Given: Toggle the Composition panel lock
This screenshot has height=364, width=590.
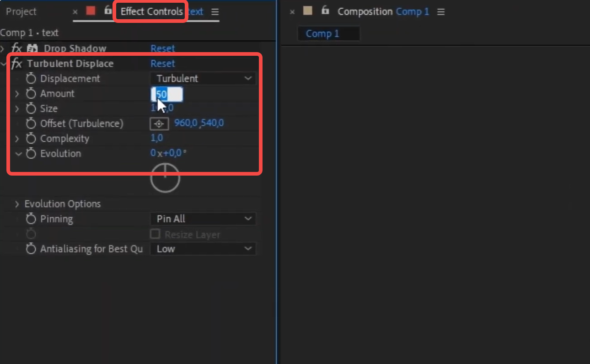Looking at the screenshot, I should pyautogui.click(x=325, y=10).
